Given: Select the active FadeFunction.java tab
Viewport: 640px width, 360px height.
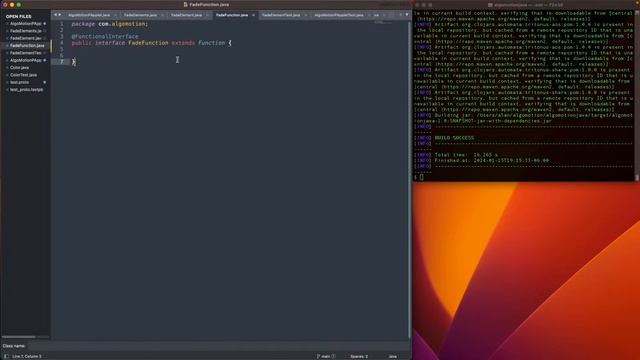Looking at the screenshot, I should point(232,15).
